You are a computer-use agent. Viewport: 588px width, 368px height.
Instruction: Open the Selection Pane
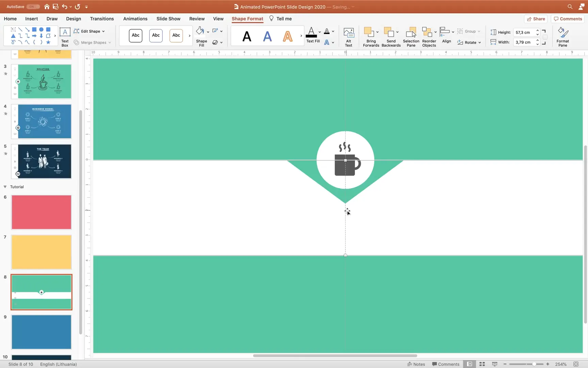coord(411,36)
